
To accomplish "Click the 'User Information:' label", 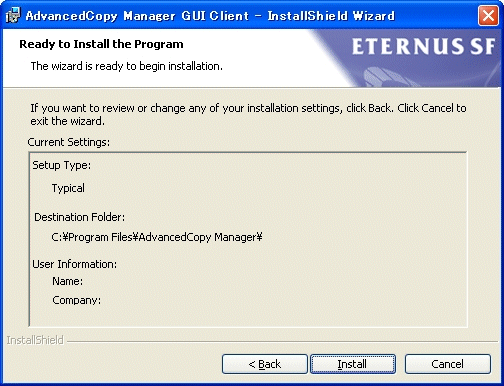I will (x=75, y=264).
